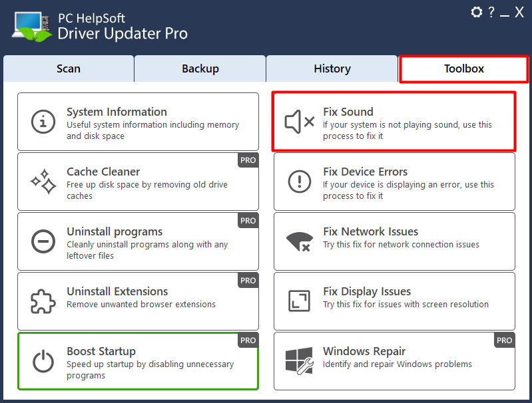Open the PC HelpSoft leaf-and-monitor logo
Viewport: 532px width, 403px height.
tap(31, 27)
